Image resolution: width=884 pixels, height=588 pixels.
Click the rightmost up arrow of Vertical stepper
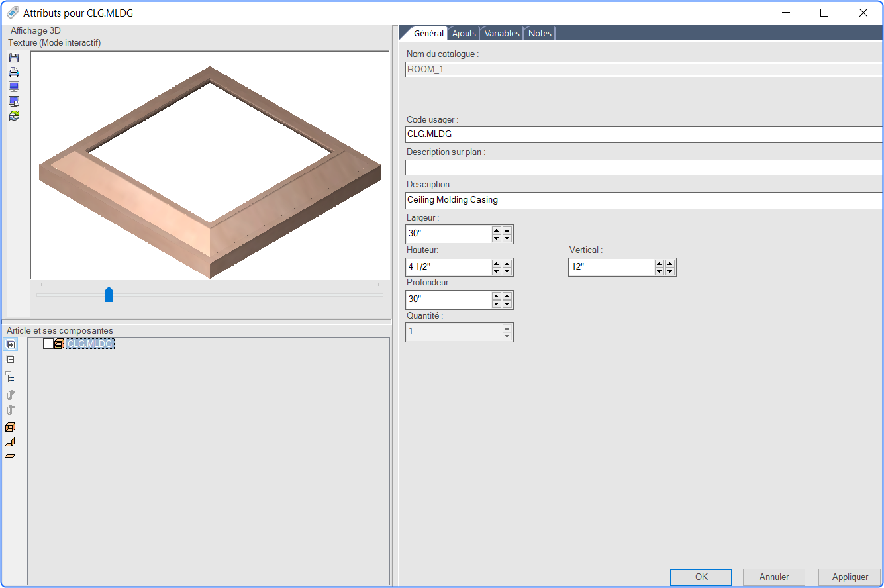[x=670, y=264]
